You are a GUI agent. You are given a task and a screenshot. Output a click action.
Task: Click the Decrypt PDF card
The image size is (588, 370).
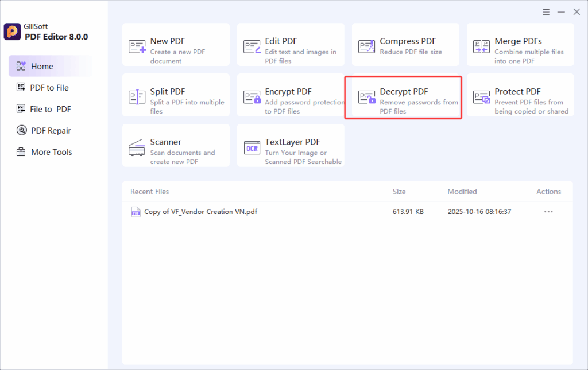[404, 98]
